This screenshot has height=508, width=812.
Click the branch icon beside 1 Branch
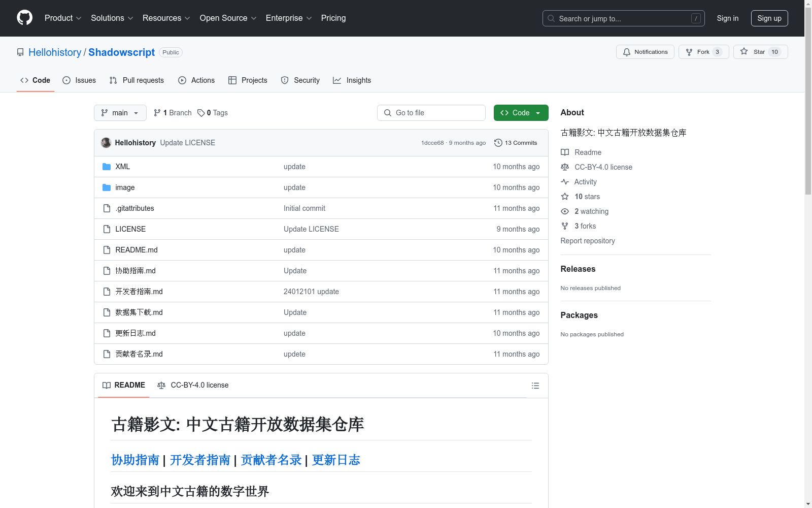coord(157,113)
